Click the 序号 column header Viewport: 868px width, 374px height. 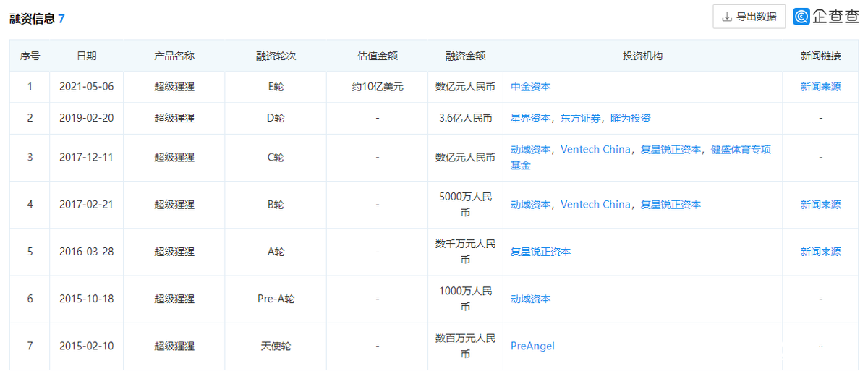tap(30, 56)
